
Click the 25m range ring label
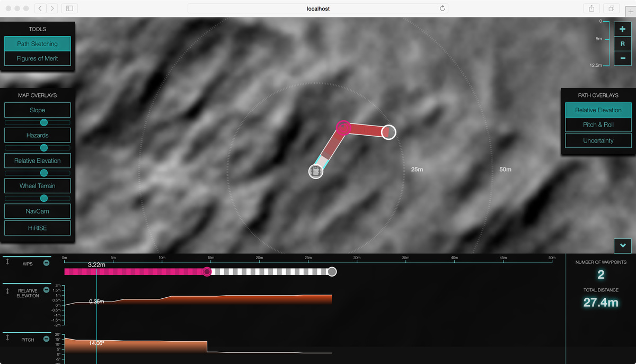point(417,170)
